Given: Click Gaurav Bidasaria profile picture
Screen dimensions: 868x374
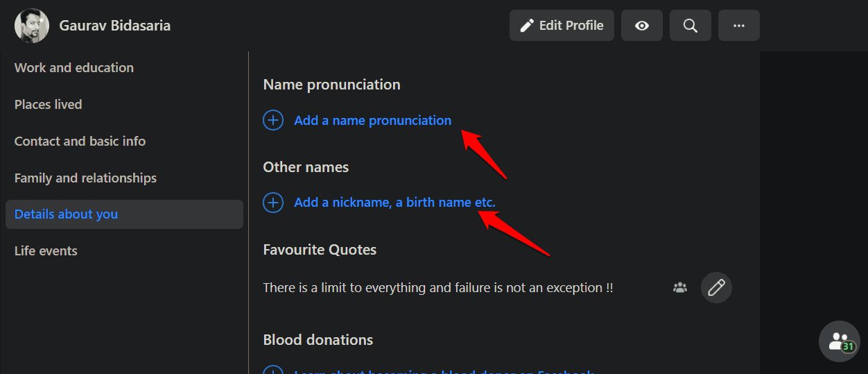Looking at the screenshot, I should [x=32, y=26].
